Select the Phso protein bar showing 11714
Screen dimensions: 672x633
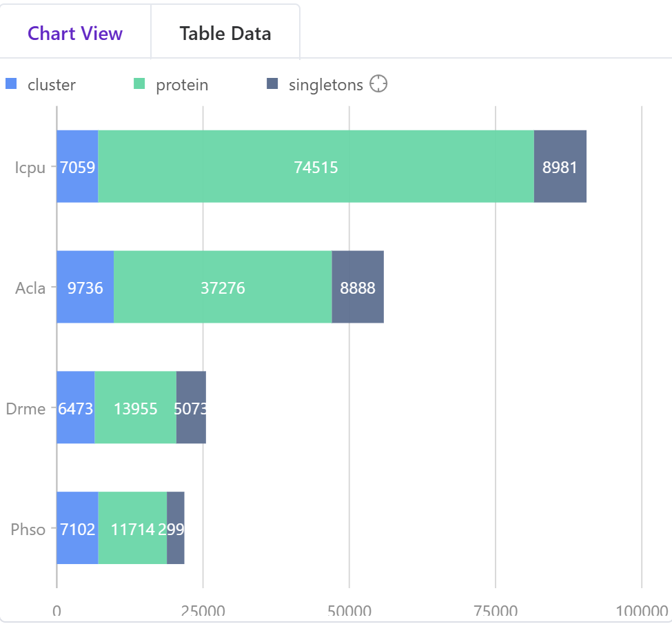(132, 528)
